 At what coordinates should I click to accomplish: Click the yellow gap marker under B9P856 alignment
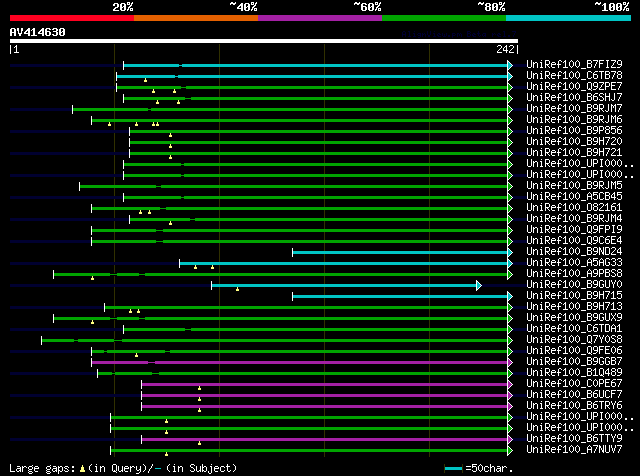[170, 135]
